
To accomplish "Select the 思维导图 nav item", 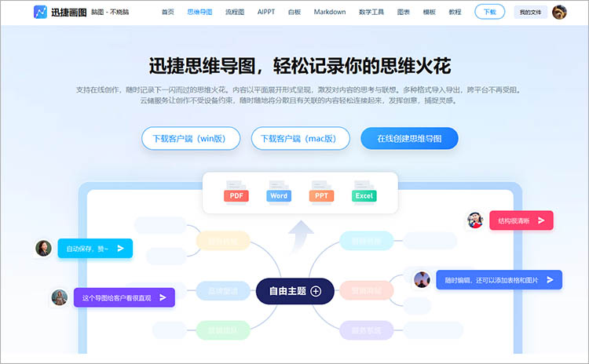I will 199,12.
